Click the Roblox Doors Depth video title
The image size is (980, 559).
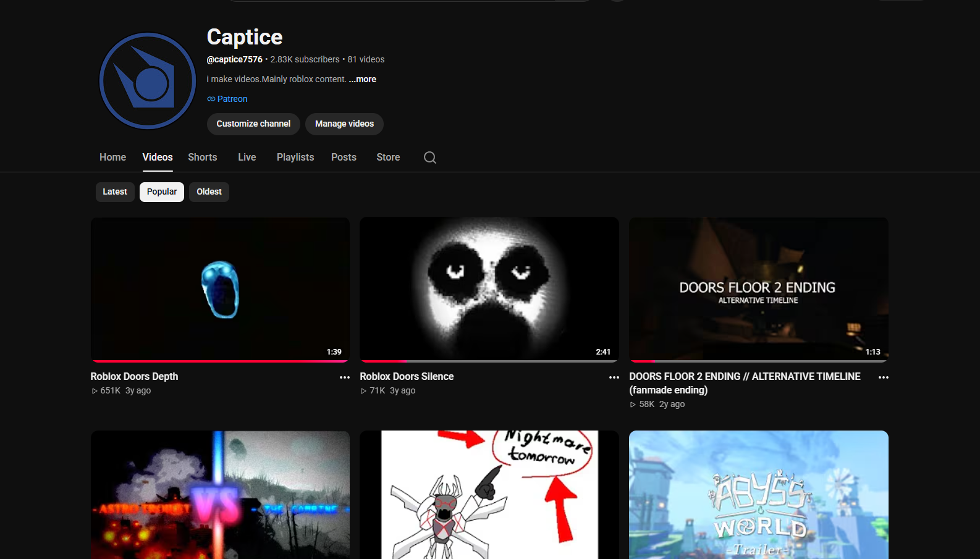click(134, 377)
